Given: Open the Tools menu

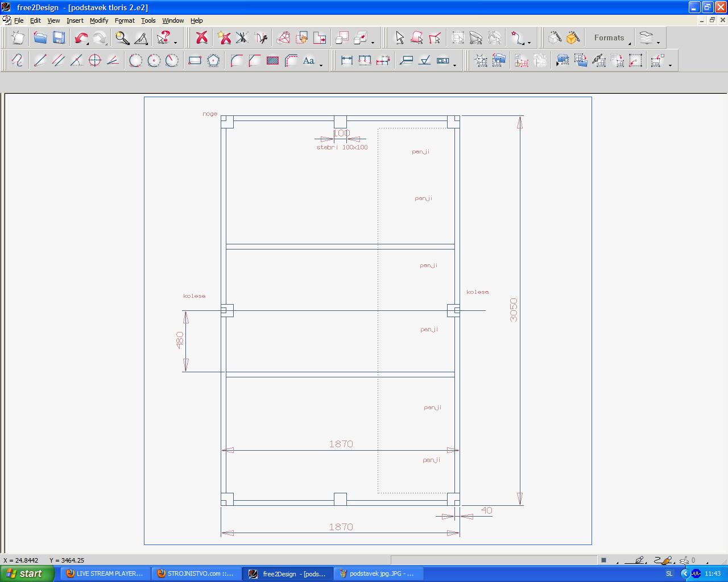Looking at the screenshot, I should (x=148, y=20).
